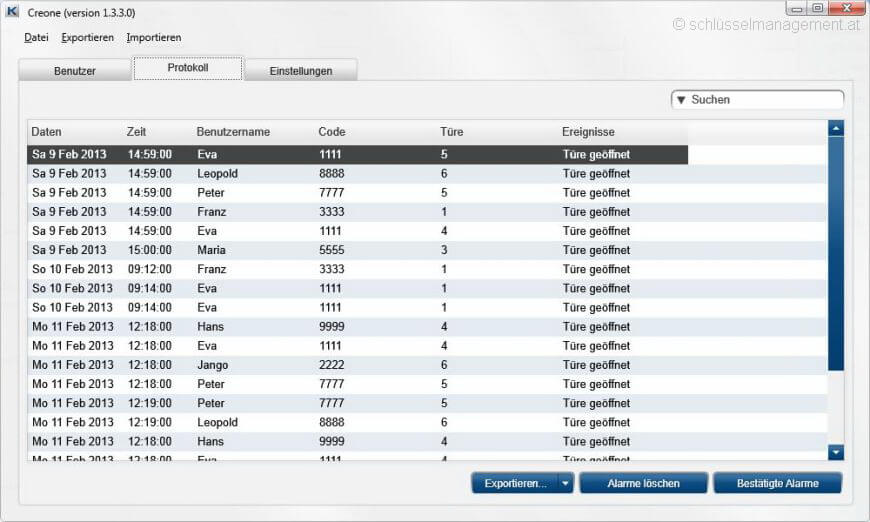The image size is (870, 522).
Task: Open the search filter triangle next to Suchen
Action: click(x=681, y=100)
